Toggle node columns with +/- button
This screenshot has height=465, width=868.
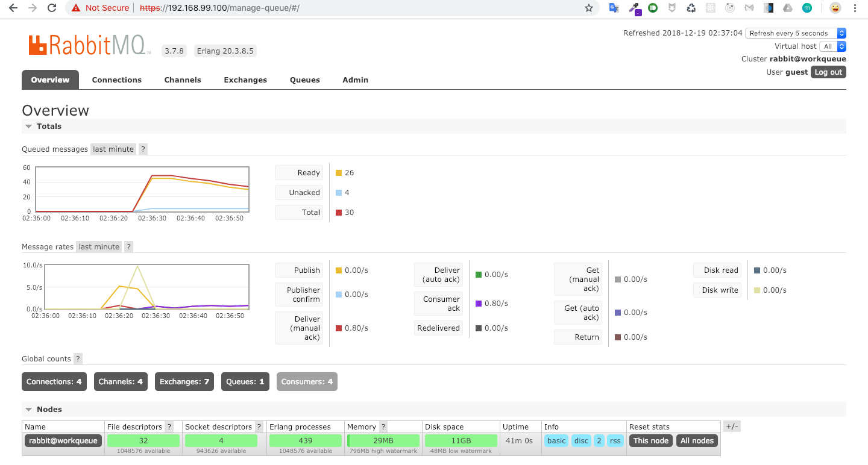pos(731,426)
